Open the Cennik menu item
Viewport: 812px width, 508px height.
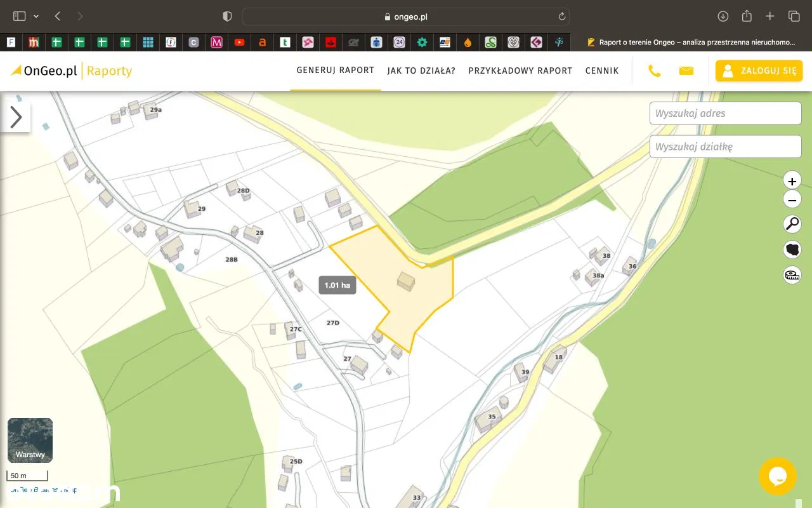pos(601,71)
